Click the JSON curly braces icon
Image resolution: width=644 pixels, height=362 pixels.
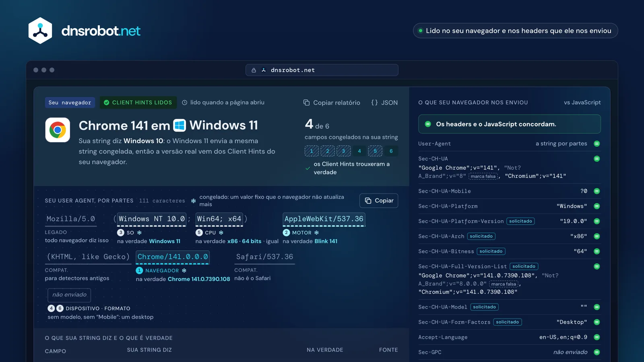[x=374, y=103]
